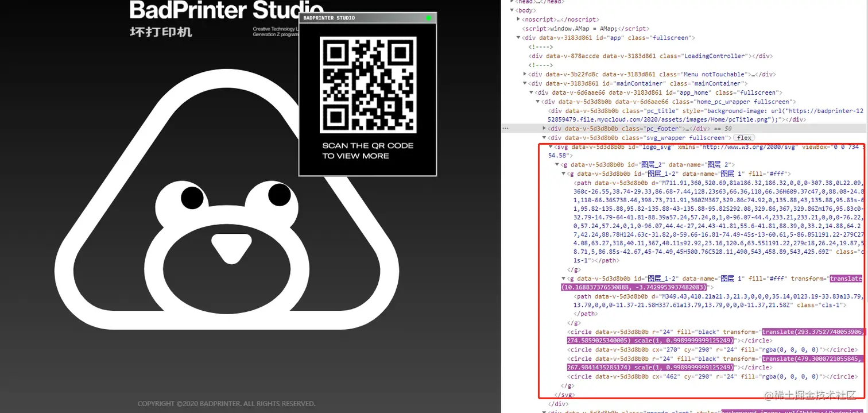Click the BadPrinter Studio page title
Screen dimensions: 868x413
pos(227,10)
